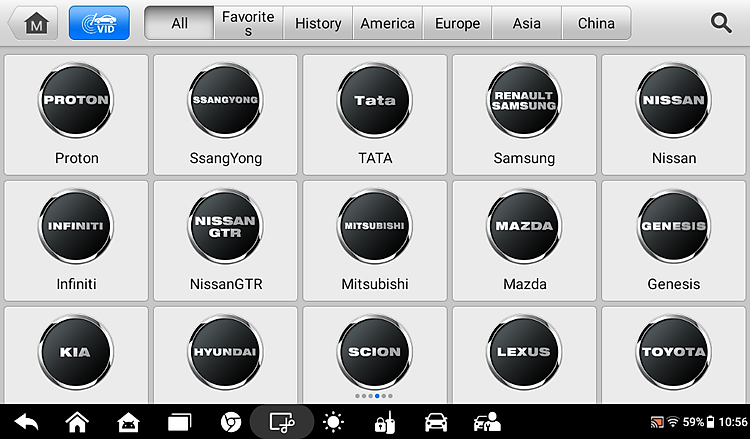Select the Mazda brand tile
This screenshot has width=750, height=439.
tap(524, 241)
